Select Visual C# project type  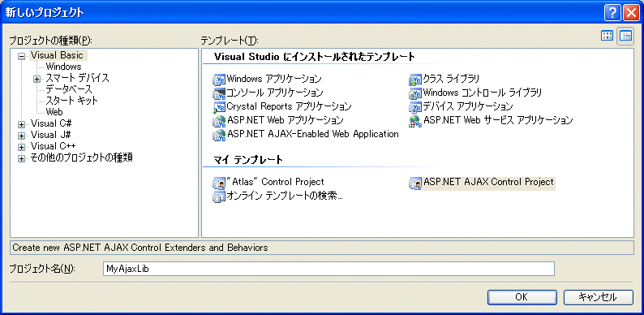52,123
